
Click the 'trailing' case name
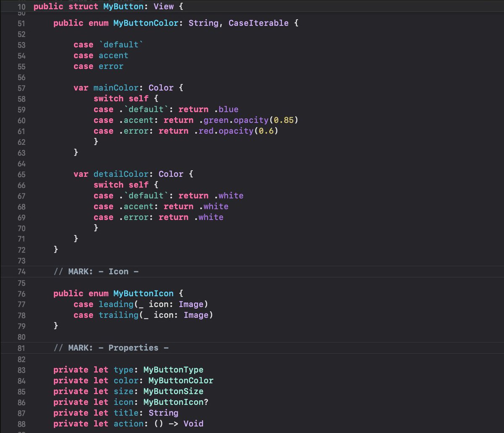(118, 315)
